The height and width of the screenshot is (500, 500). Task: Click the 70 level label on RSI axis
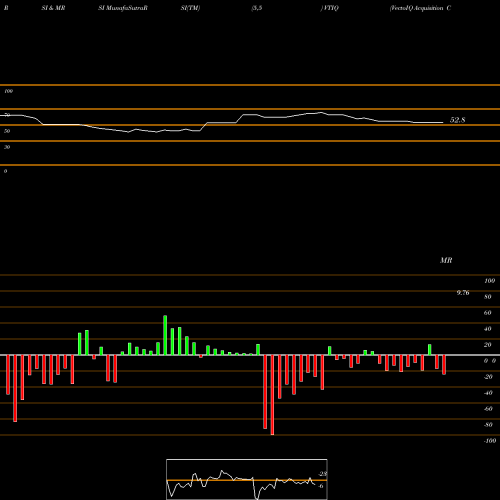(x=7, y=115)
